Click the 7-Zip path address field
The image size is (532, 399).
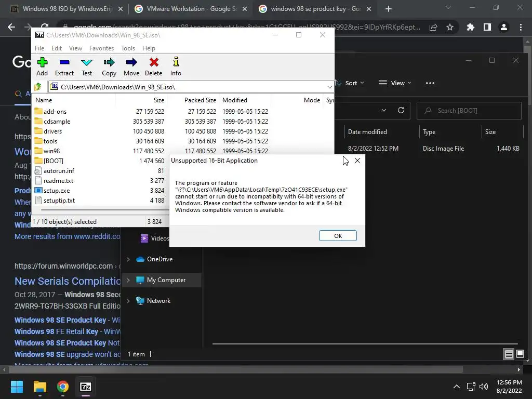[x=191, y=87]
